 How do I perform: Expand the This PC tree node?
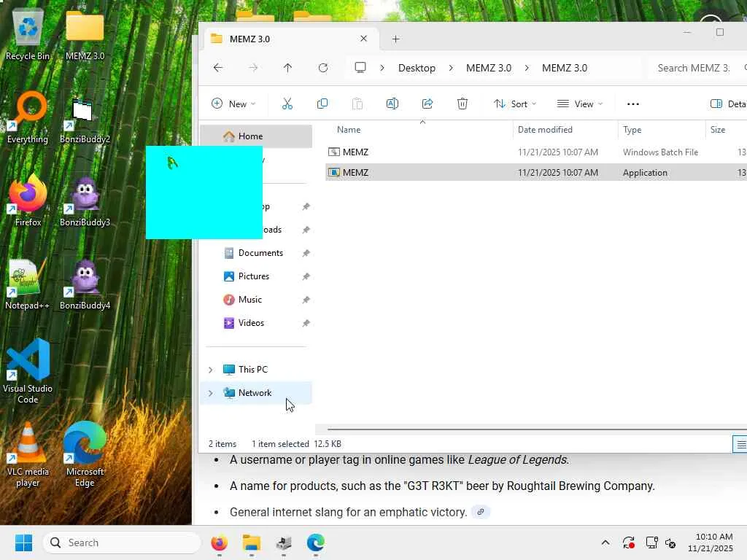pyautogui.click(x=211, y=370)
